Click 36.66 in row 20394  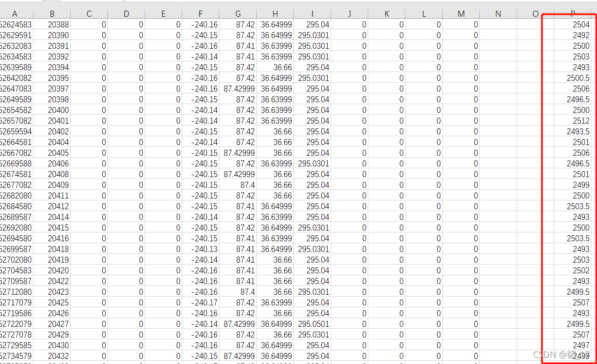275,67
